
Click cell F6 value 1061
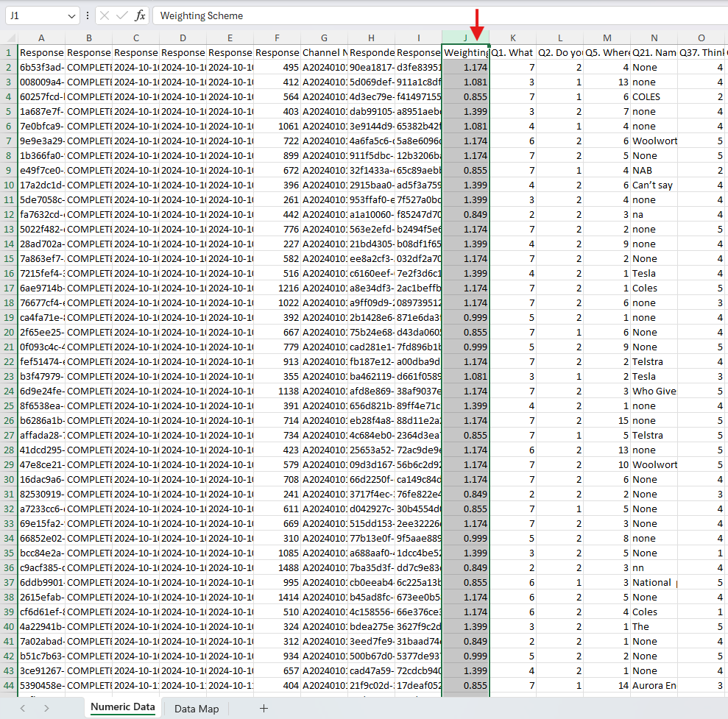pyautogui.click(x=278, y=127)
